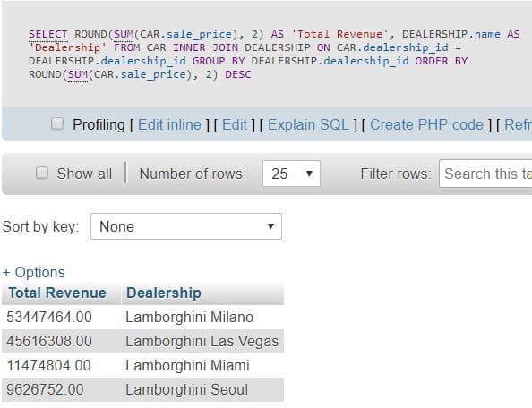Click the 9626752.00 revenue cell

tap(62, 389)
